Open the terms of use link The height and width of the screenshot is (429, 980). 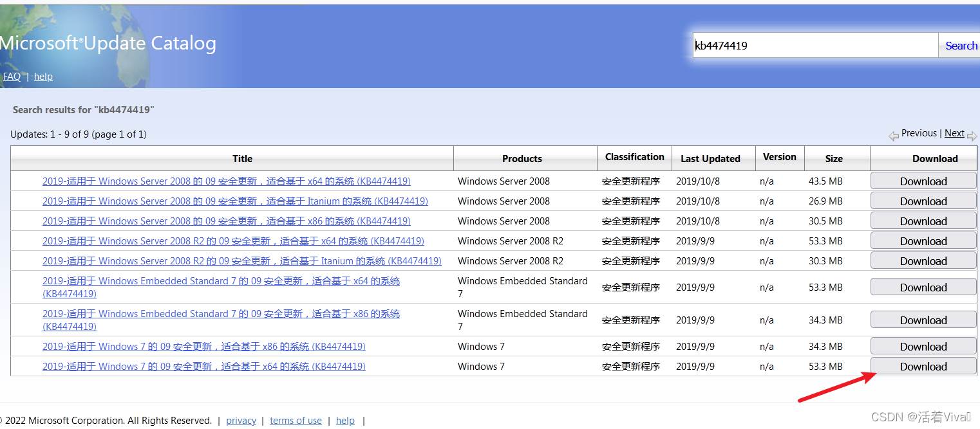[x=296, y=421]
